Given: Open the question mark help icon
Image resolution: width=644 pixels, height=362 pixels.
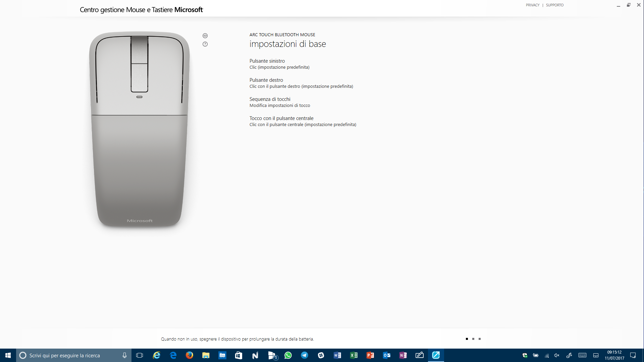Looking at the screenshot, I should [x=205, y=44].
